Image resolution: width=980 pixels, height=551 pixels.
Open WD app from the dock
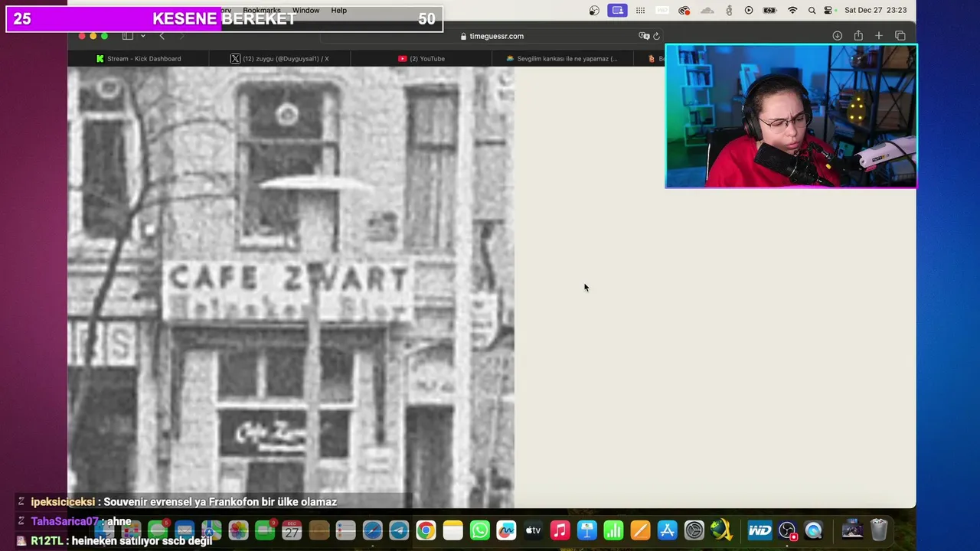[759, 530]
